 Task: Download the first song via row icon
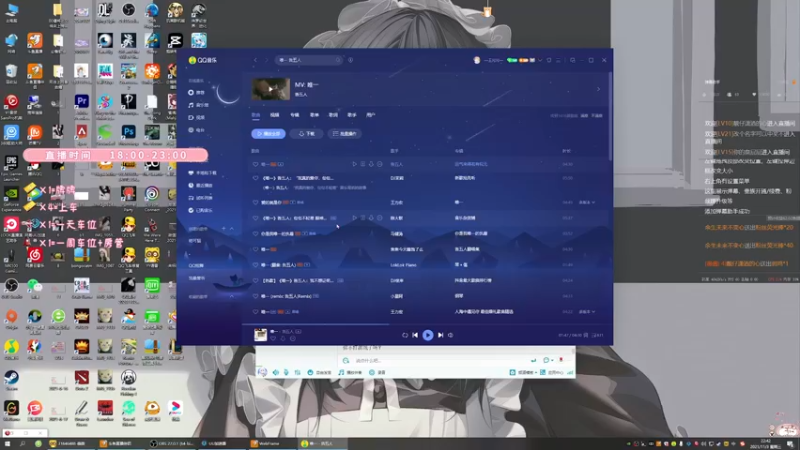(x=371, y=164)
